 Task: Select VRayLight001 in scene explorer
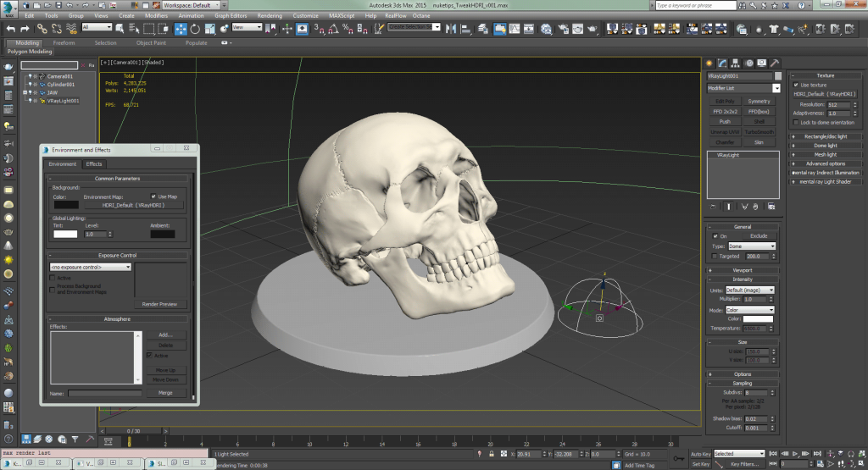click(64, 101)
